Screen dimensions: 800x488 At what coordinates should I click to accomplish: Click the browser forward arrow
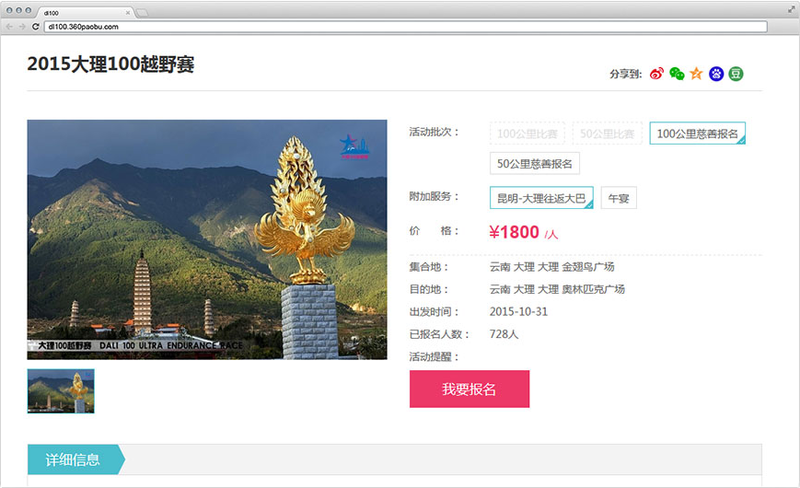(x=22, y=27)
